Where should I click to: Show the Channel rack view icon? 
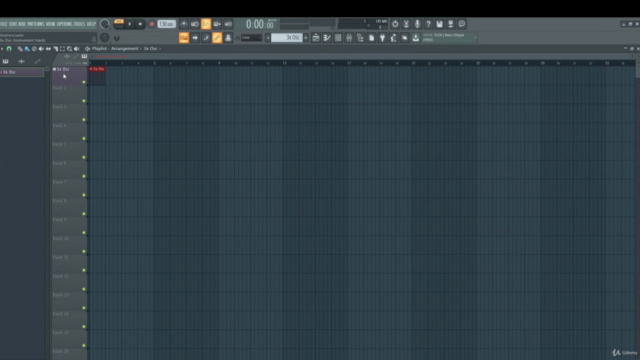pyautogui.click(x=338, y=38)
